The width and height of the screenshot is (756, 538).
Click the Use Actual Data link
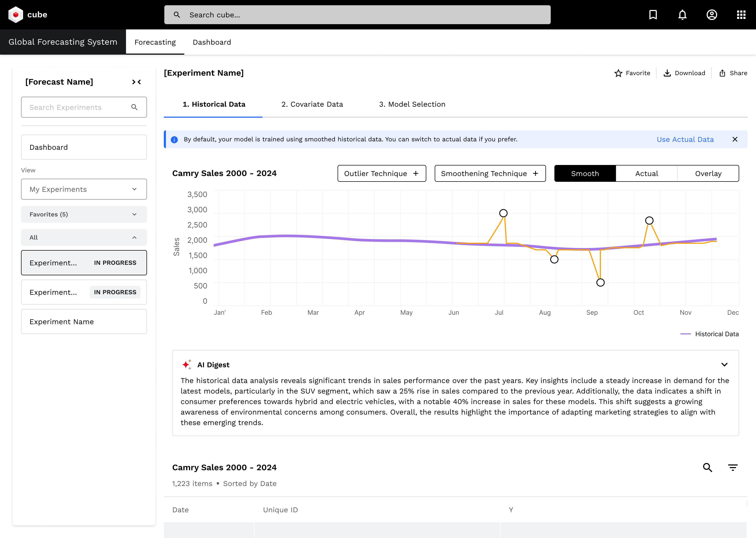tap(685, 139)
